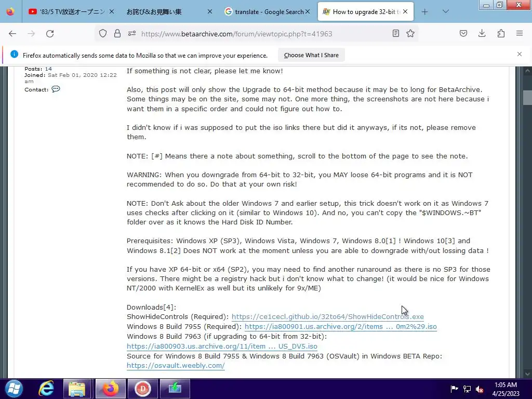This screenshot has width=532, height=399.
Task: Open site permissions icon in address bar
Action: point(132,33)
